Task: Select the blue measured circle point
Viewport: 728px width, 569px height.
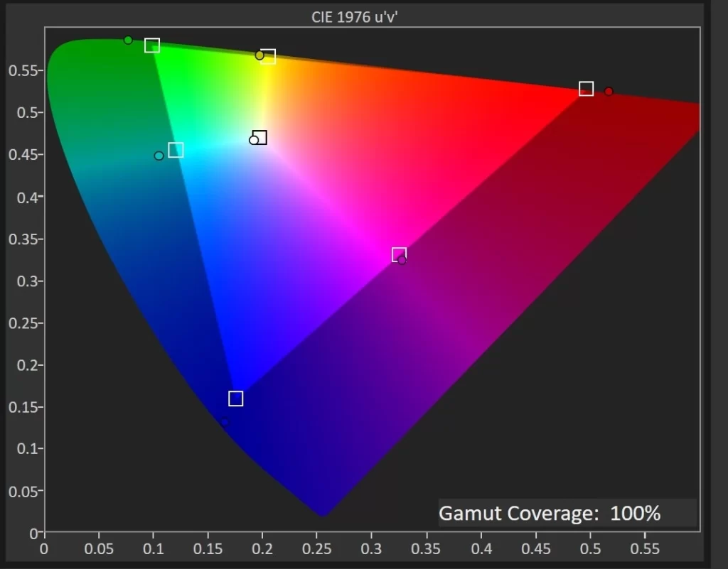Action: pyautogui.click(x=225, y=422)
